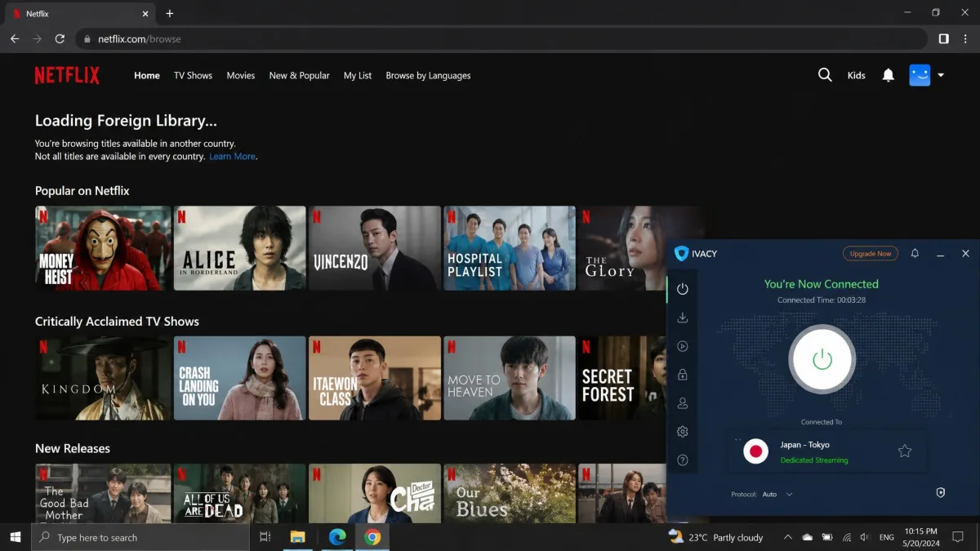
Task: Open File Explorer from taskbar
Action: (x=298, y=537)
